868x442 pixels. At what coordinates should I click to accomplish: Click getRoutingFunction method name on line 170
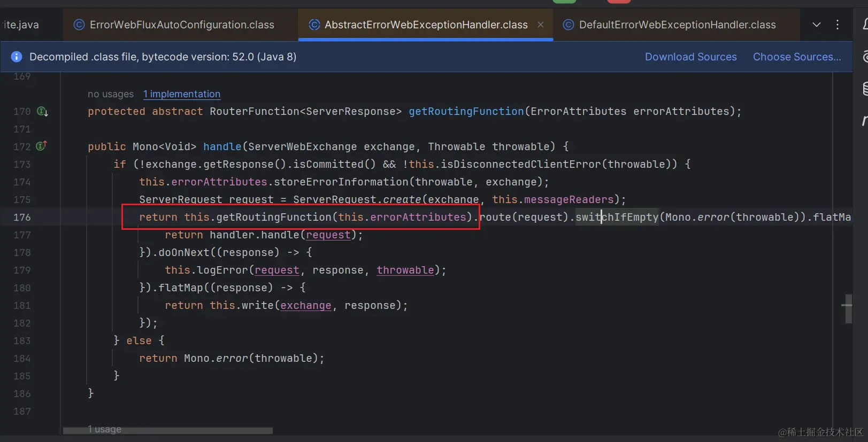tap(466, 111)
